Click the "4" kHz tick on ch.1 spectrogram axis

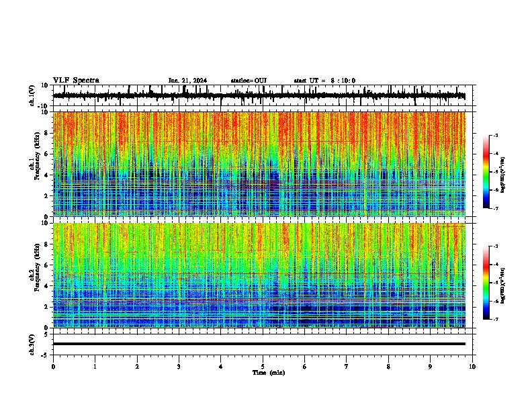click(47, 175)
